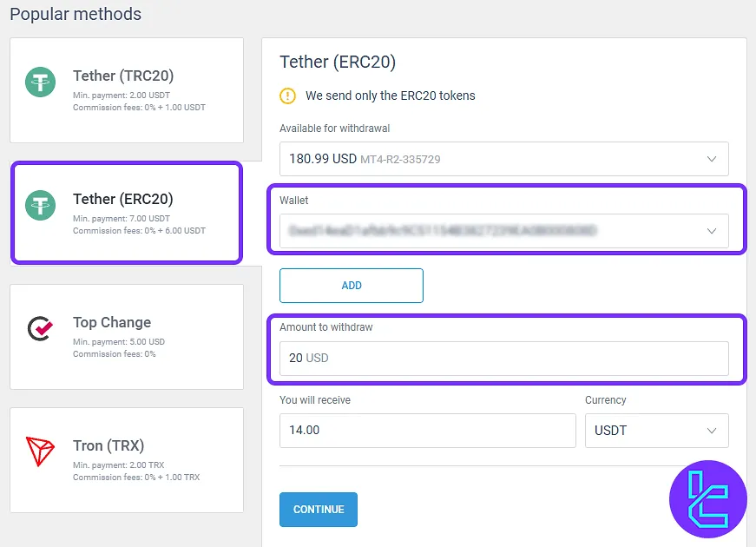The height and width of the screenshot is (547, 756).
Task: Click the 'MT4-R2-335729' account label
Action: (x=400, y=160)
